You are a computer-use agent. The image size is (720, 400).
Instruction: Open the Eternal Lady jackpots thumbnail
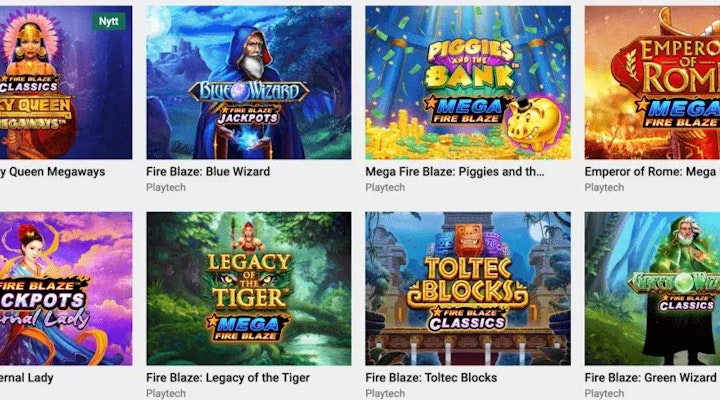[x=66, y=288]
